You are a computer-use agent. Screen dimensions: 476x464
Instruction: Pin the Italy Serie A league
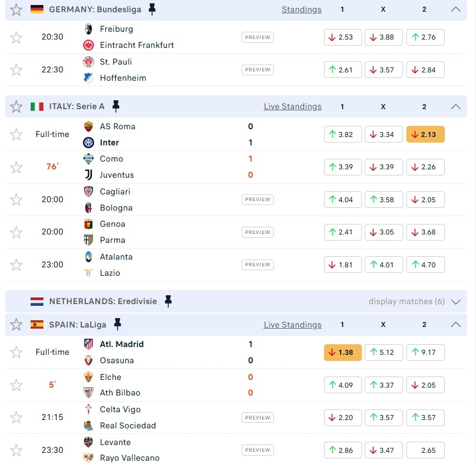pos(116,106)
